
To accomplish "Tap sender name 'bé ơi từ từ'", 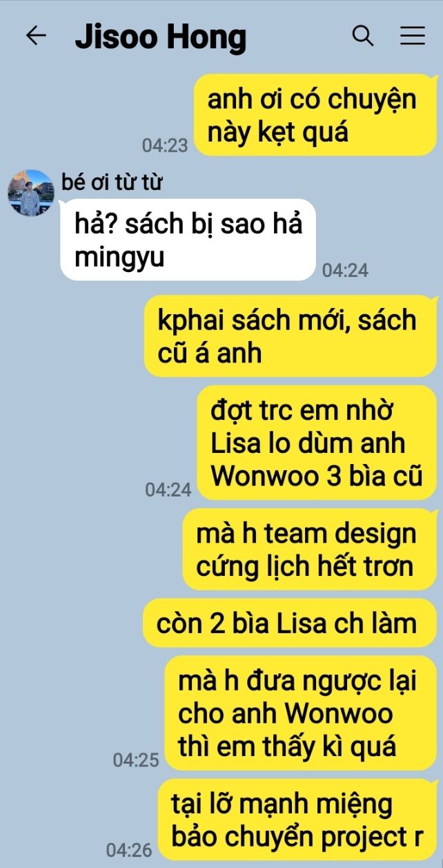I will pos(112,183).
